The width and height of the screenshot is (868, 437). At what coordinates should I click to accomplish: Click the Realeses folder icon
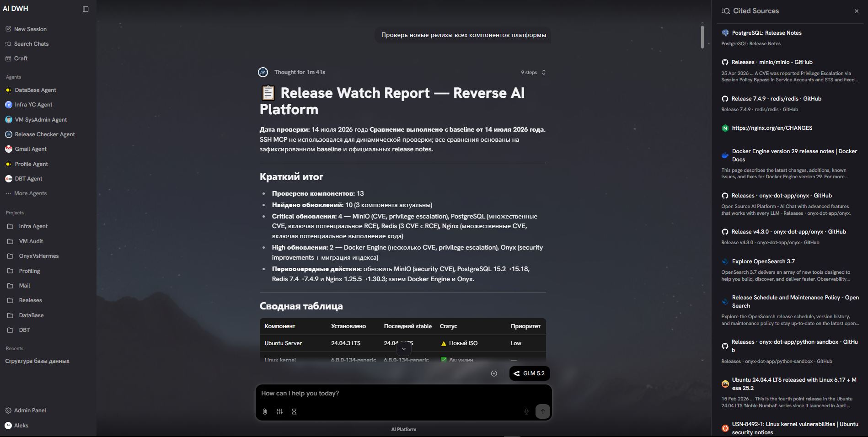point(10,300)
